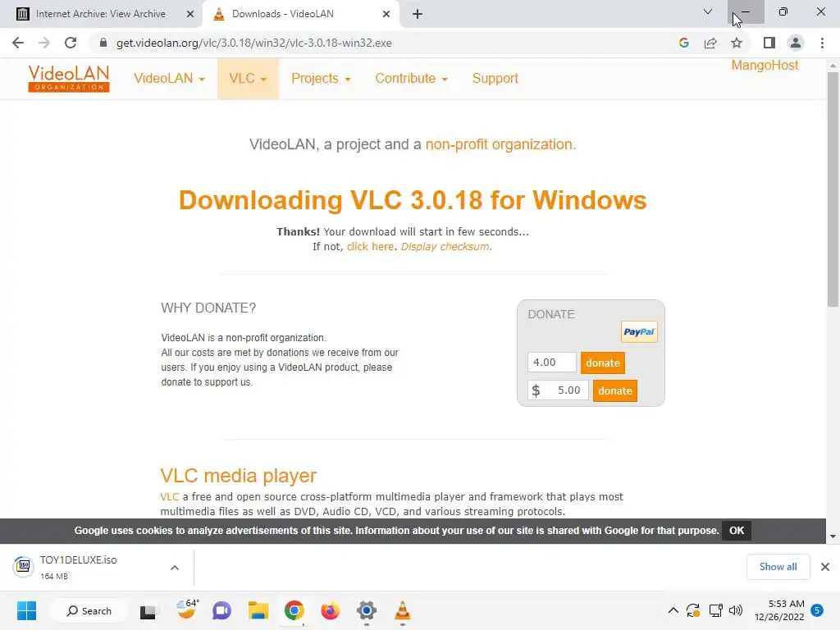Accept cookies with the OK button
Screen dimensions: 840x630
[x=737, y=531]
